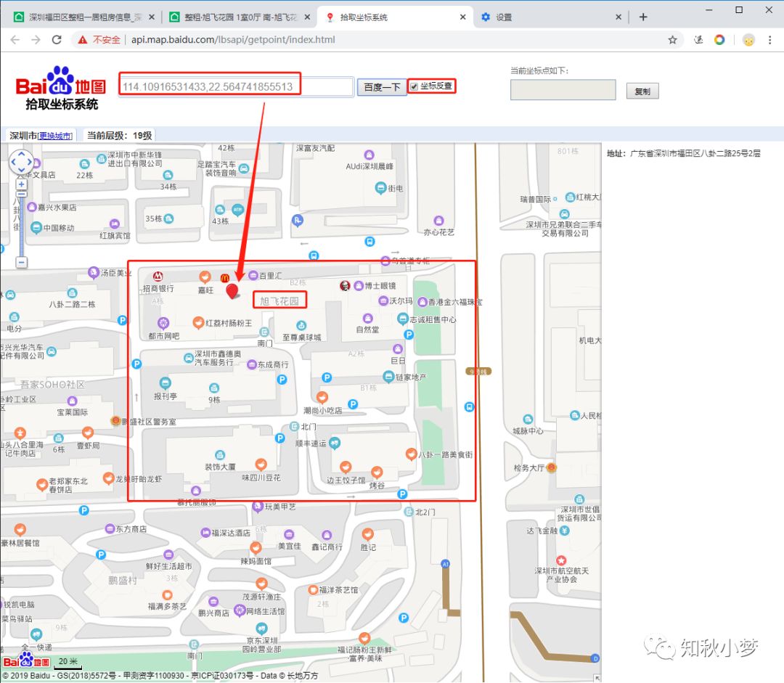The height and width of the screenshot is (683, 784).
Task: Click the 京东深圳园岭营业部 map icon
Action: (261, 628)
